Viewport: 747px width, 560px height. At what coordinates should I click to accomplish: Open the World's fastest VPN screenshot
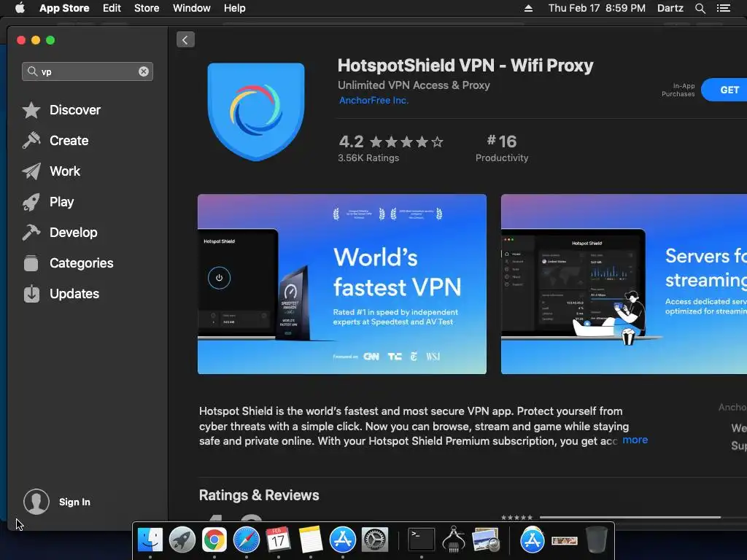tap(342, 284)
